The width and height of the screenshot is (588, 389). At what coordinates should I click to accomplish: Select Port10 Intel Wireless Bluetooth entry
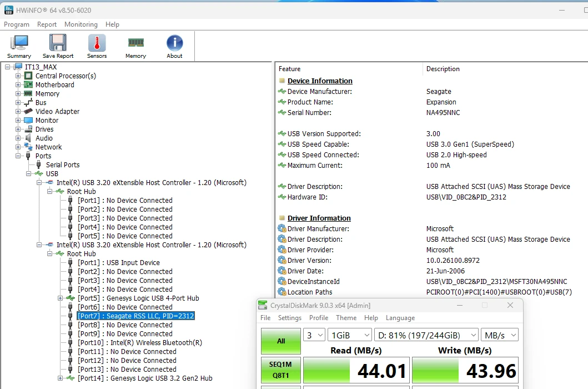pos(140,342)
